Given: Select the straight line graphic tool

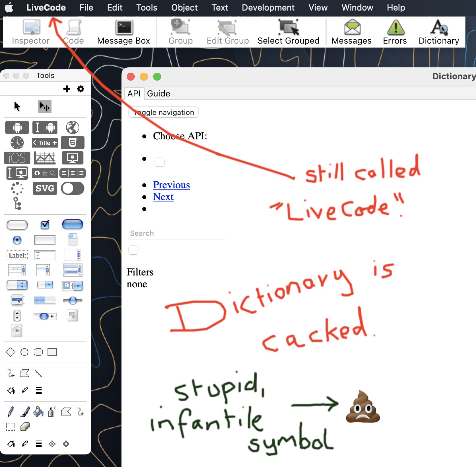Looking at the screenshot, I should [x=39, y=374].
